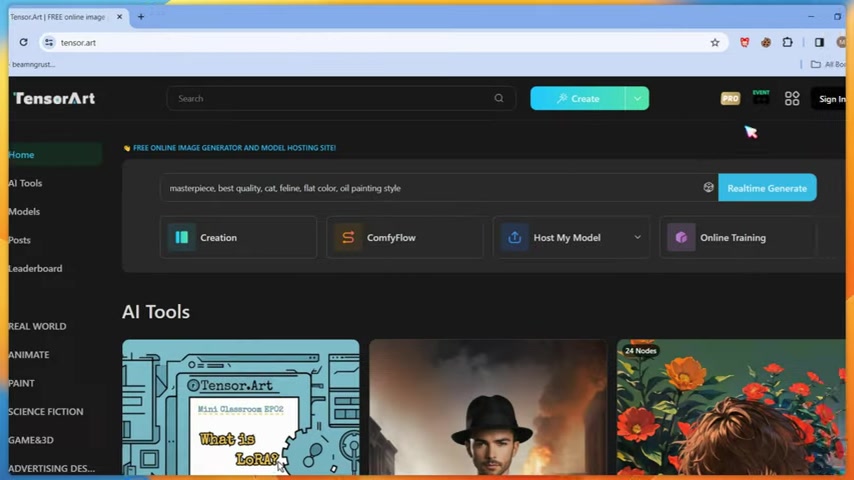Open Posts in sidebar
Viewport: 854px width, 480px height.
[20, 240]
